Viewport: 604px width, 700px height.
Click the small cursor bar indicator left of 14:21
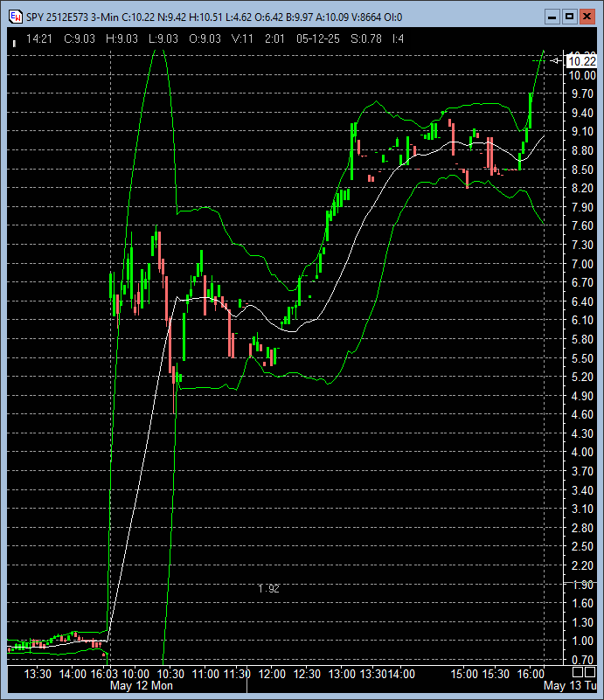pos(14,44)
